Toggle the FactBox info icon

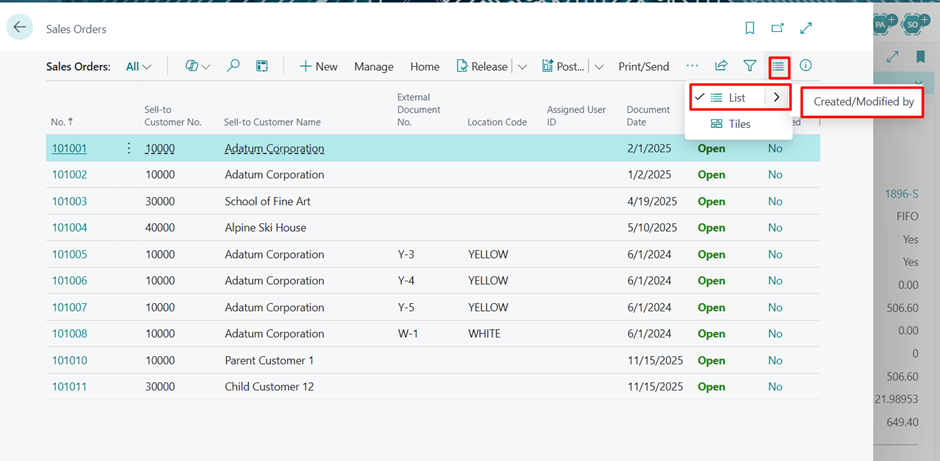coord(806,66)
